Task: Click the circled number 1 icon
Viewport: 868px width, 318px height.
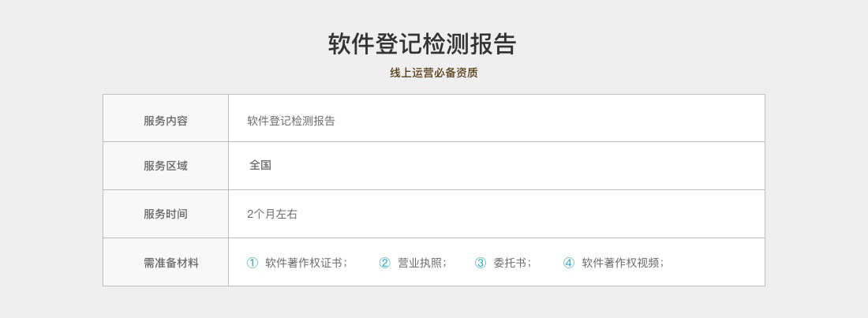Action: click(253, 263)
